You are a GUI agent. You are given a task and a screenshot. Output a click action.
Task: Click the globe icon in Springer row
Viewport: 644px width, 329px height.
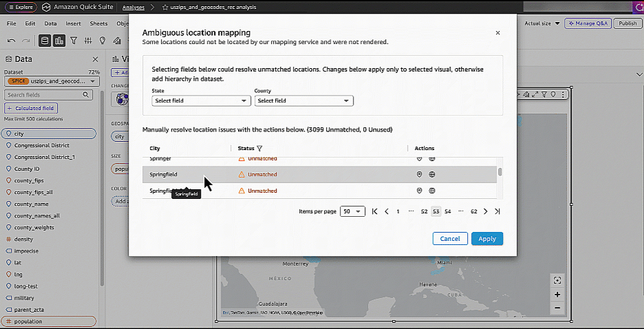[432, 158]
